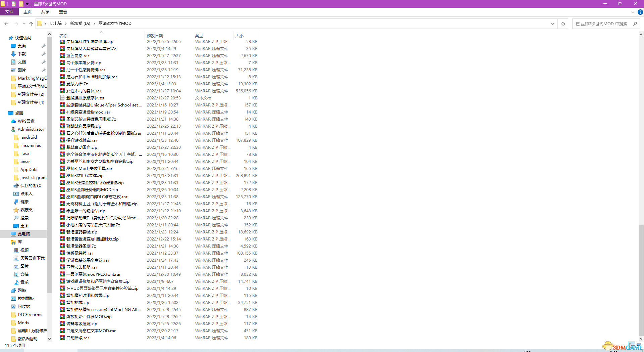The height and width of the screenshot is (352, 644).
Task: Click the search magnifier icon
Action: [635, 24]
